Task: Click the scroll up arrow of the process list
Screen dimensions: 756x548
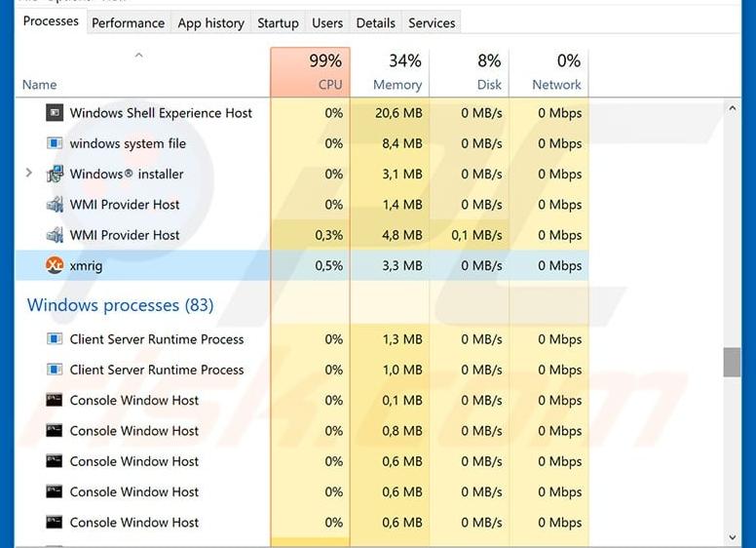Action: [x=732, y=108]
